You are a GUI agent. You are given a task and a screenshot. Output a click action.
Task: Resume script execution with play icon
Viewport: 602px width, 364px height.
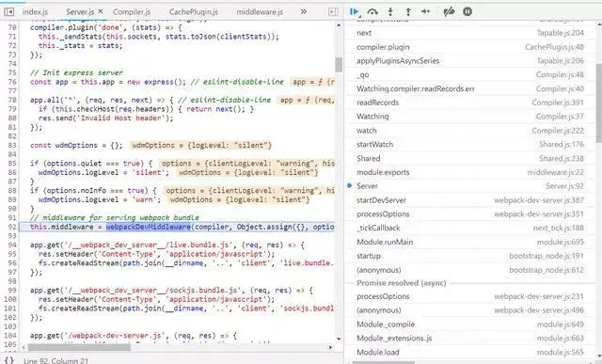[354, 11]
